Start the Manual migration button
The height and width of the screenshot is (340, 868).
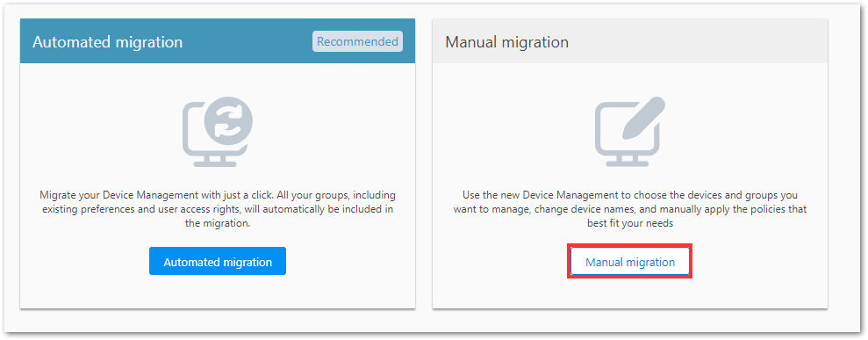point(630,261)
